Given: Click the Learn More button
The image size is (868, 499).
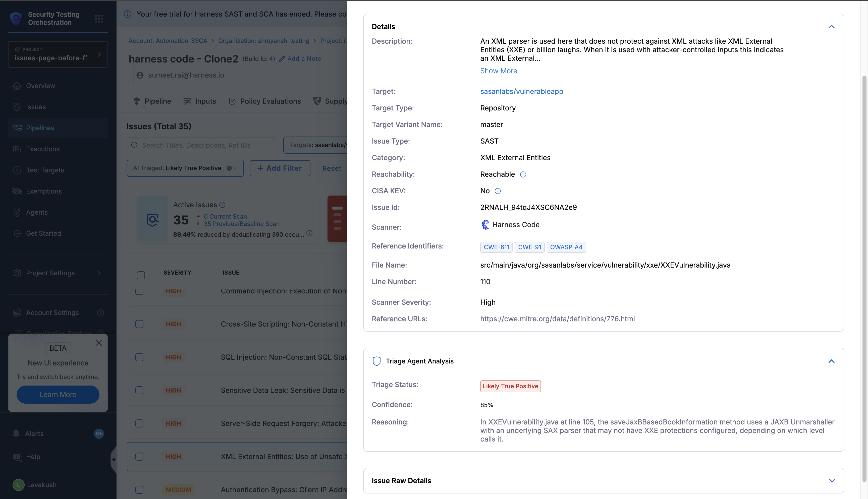Looking at the screenshot, I should click(58, 395).
